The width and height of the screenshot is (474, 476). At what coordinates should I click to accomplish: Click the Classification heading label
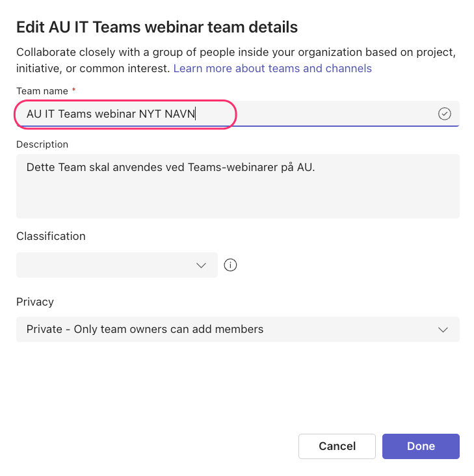51,236
